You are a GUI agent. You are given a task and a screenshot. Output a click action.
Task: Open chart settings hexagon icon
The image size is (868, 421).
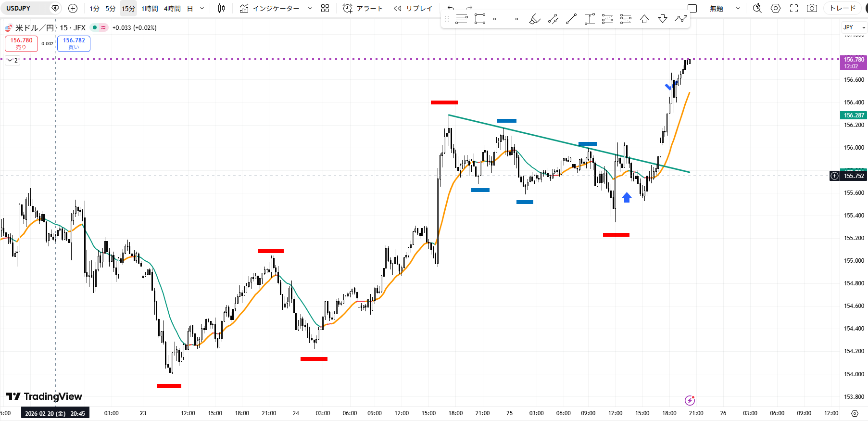tap(776, 8)
